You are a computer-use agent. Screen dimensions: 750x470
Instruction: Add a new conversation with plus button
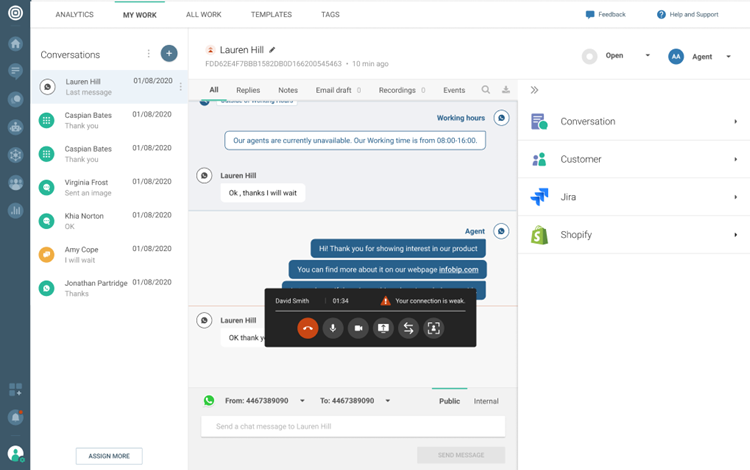click(x=169, y=54)
